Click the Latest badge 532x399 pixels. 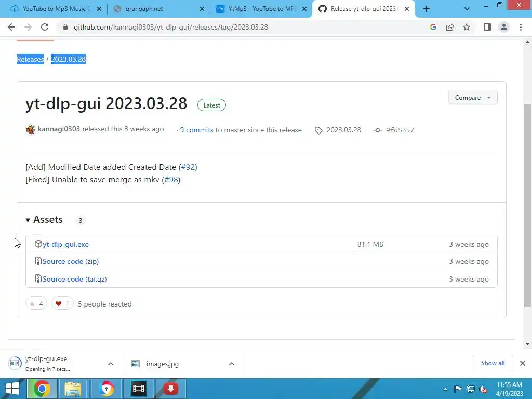(212, 105)
